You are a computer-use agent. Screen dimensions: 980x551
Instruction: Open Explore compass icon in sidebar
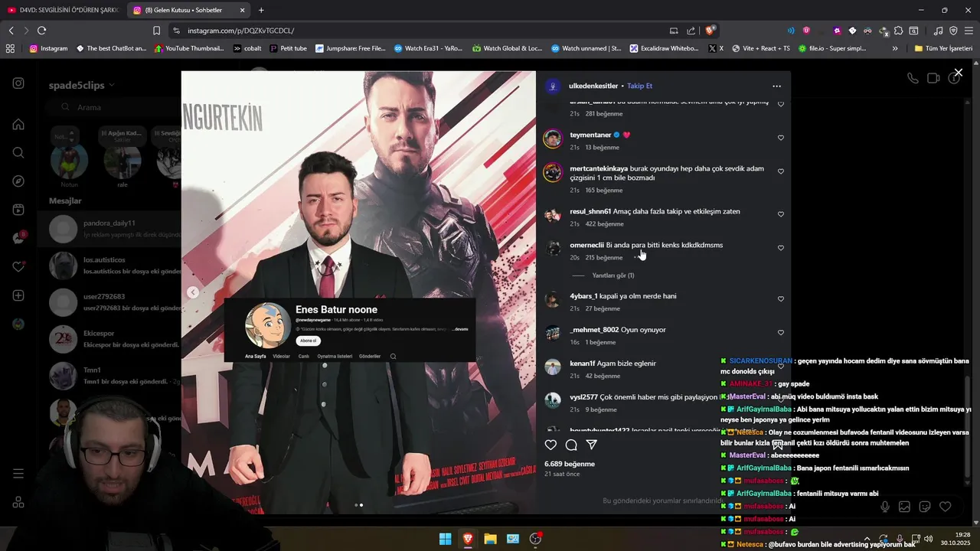coord(18,181)
